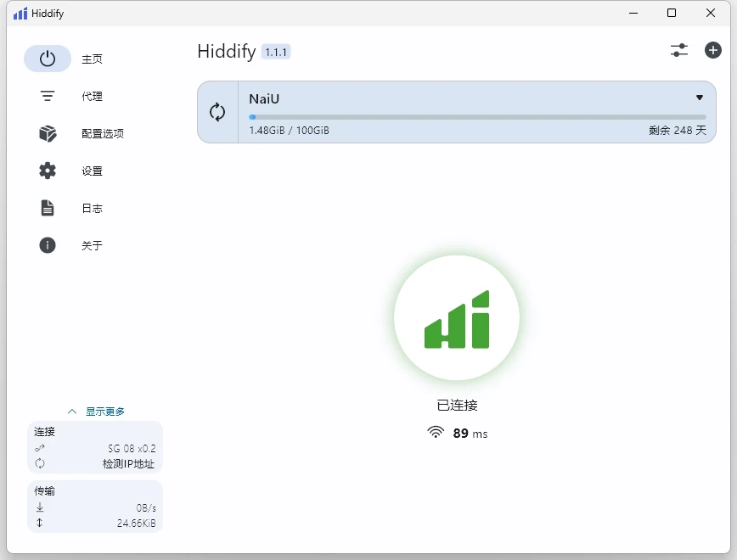Click the proxy link icon beside SG 08
This screenshot has height=560, width=737.
[39, 447]
